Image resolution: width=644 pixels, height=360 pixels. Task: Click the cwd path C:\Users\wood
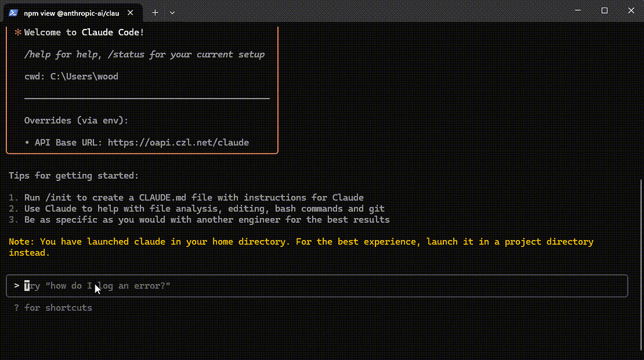point(84,77)
